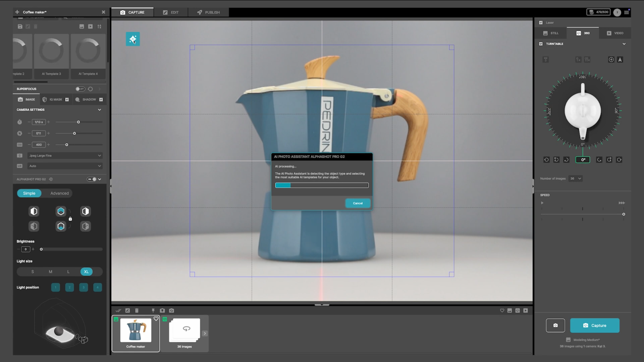Toggle the Shadow checkbox
The width and height of the screenshot is (644, 362).
[x=101, y=100]
